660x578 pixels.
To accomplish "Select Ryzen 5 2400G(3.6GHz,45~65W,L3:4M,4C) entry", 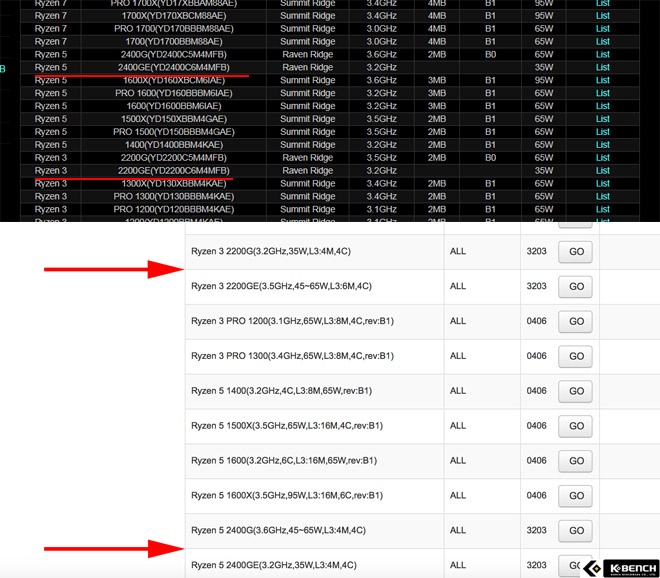I will pos(278,530).
